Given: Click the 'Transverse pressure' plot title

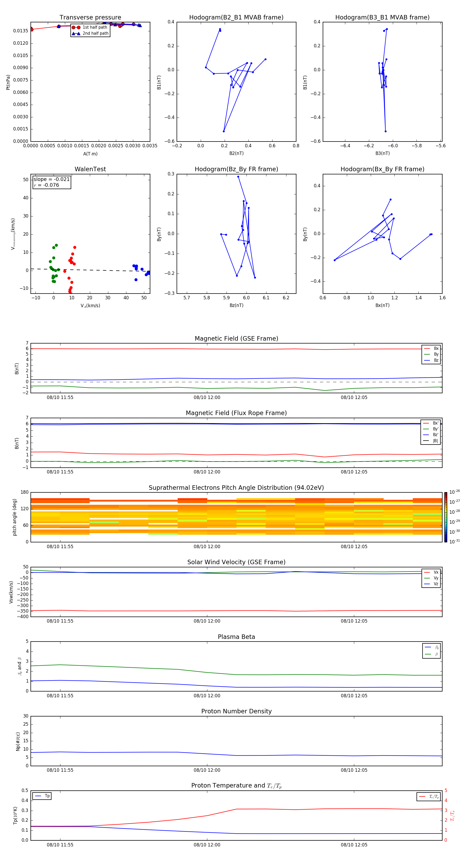Looking at the screenshot, I should tap(90, 18).
